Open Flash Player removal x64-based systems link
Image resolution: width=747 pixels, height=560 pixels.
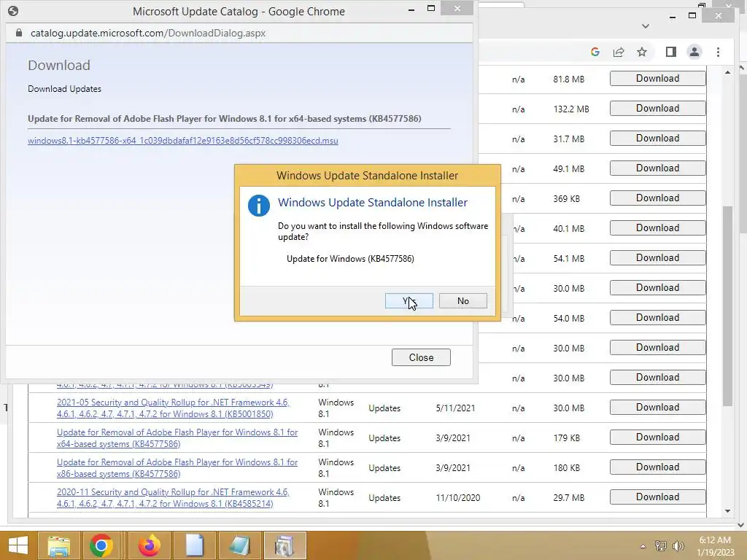(177, 438)
